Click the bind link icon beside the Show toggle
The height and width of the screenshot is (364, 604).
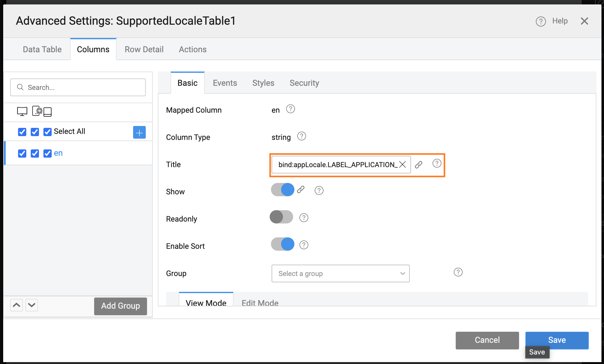[300, 190]
